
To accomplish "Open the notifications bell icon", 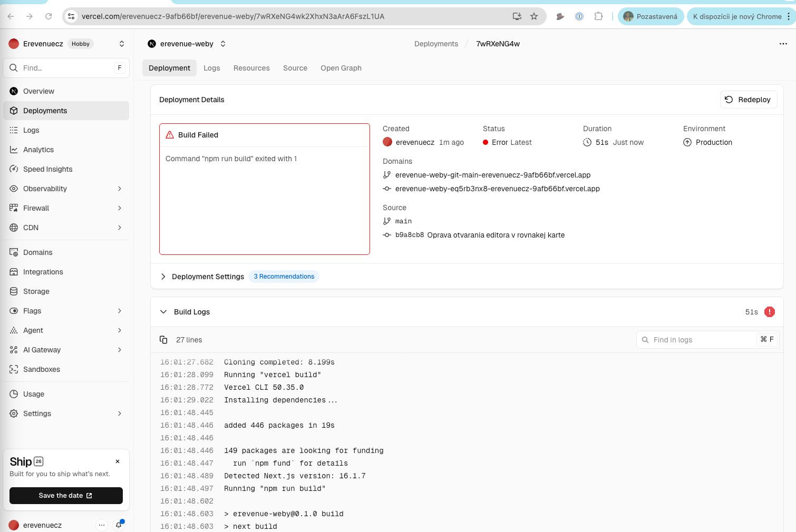I will [119, 525].
